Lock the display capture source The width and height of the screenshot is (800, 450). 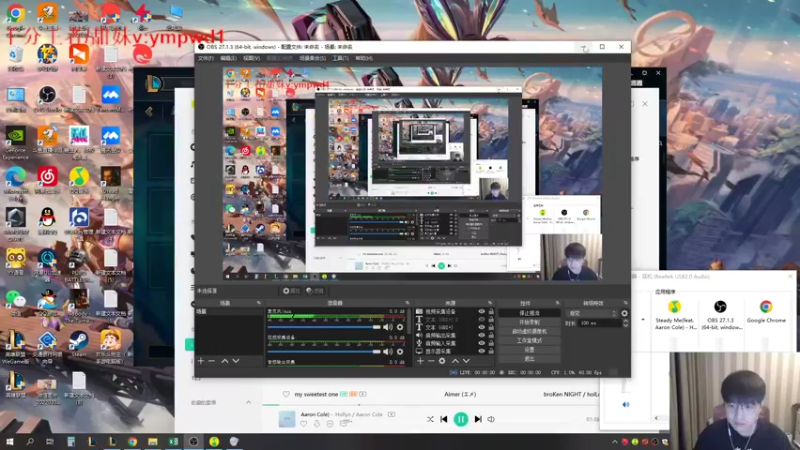pos(491,351)
